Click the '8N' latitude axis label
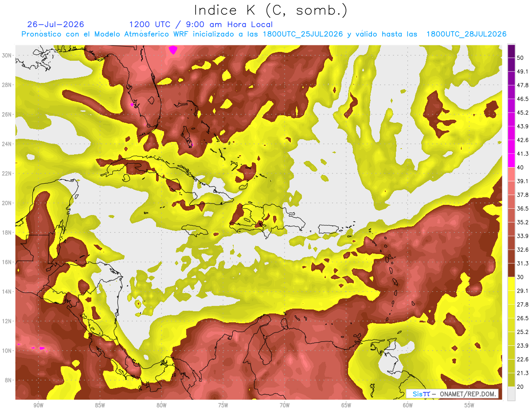The width and height of the screenshot is (532, 411). tap(8, 380)
